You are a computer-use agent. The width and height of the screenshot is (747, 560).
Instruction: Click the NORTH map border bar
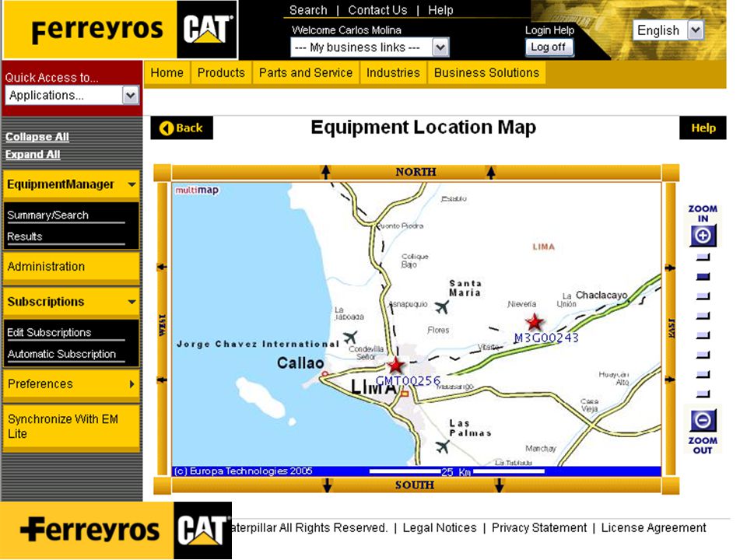[416, 172]
